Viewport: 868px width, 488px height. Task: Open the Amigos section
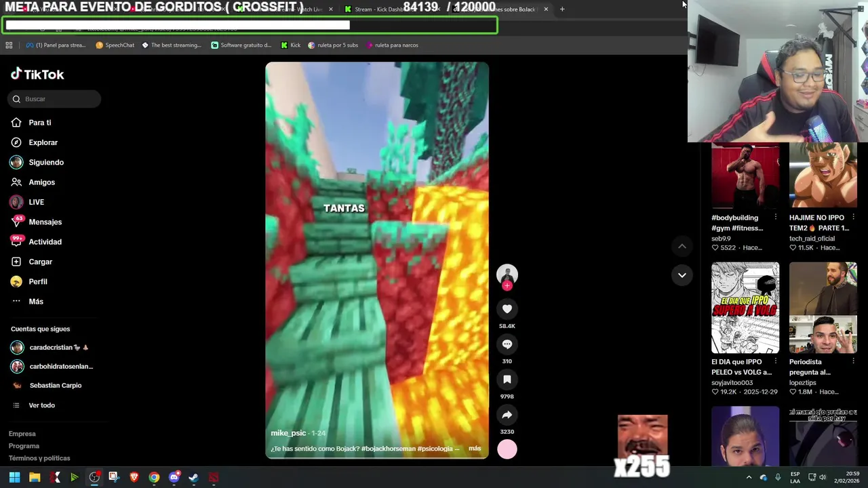tap(41, 182)
